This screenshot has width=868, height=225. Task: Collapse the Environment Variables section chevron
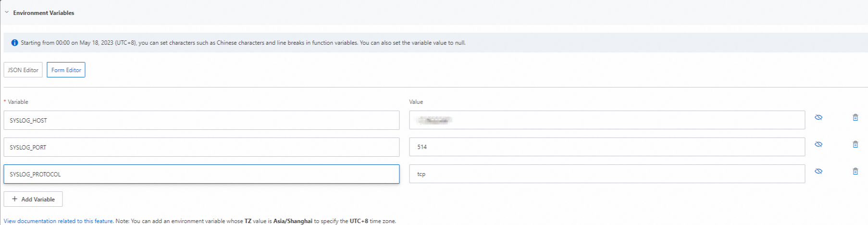tap(7, 12)
